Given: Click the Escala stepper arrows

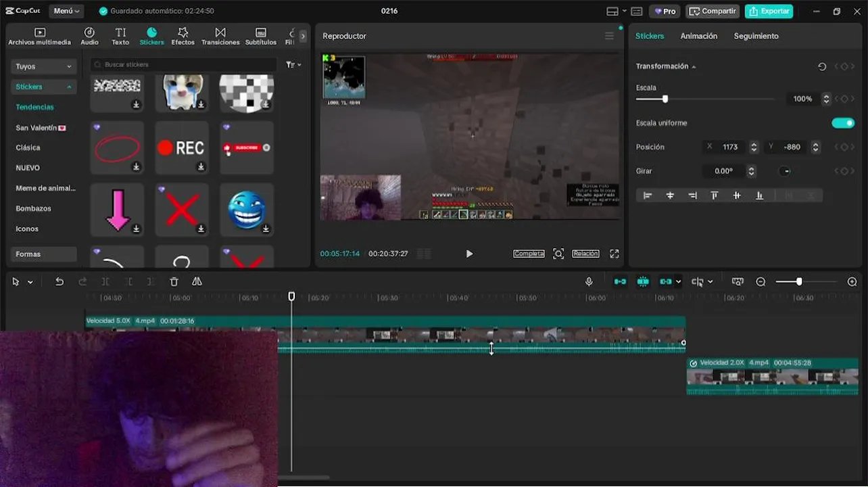Looking at the screenshot, I should [826, 99].
